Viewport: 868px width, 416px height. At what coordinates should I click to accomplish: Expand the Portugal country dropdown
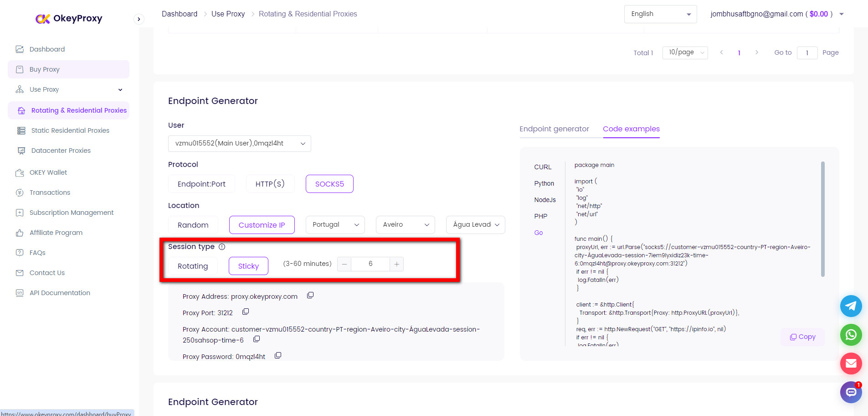335,225
